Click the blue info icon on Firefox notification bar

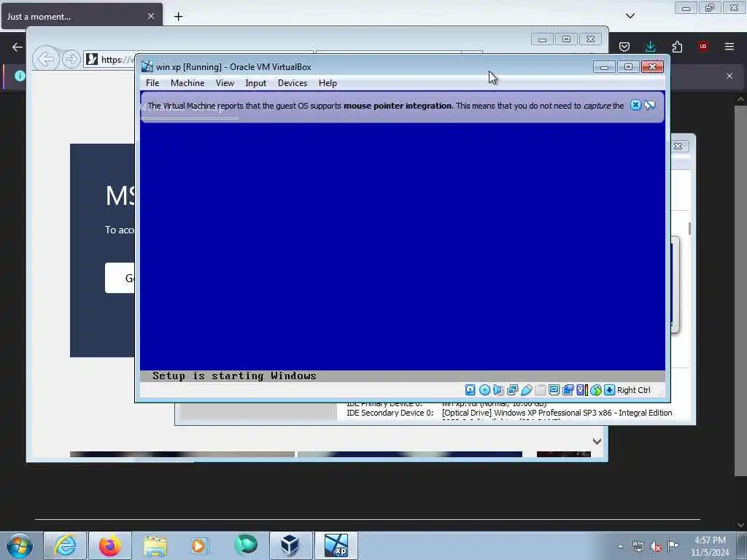click(x=20, y=76)
